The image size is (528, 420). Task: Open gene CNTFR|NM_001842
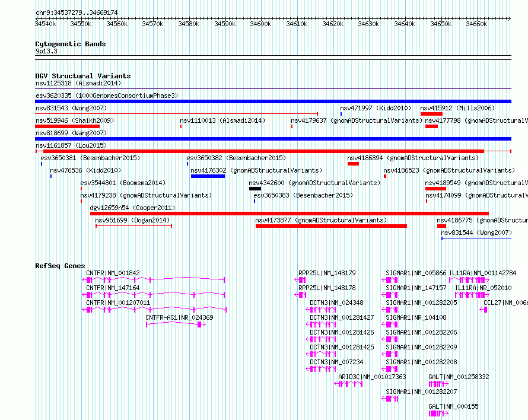113,273
